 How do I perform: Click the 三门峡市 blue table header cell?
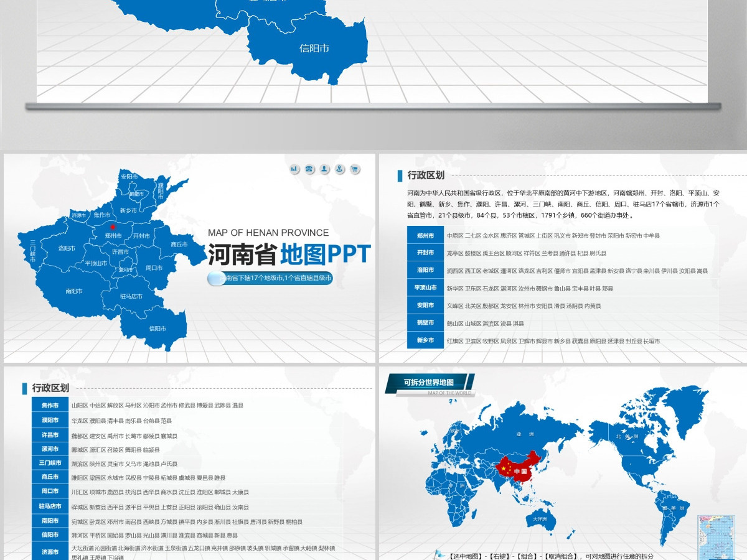(50, 463)
